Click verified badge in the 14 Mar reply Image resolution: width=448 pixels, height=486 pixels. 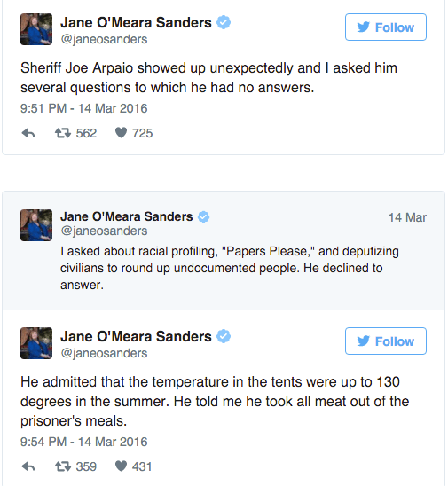(204, 216)
